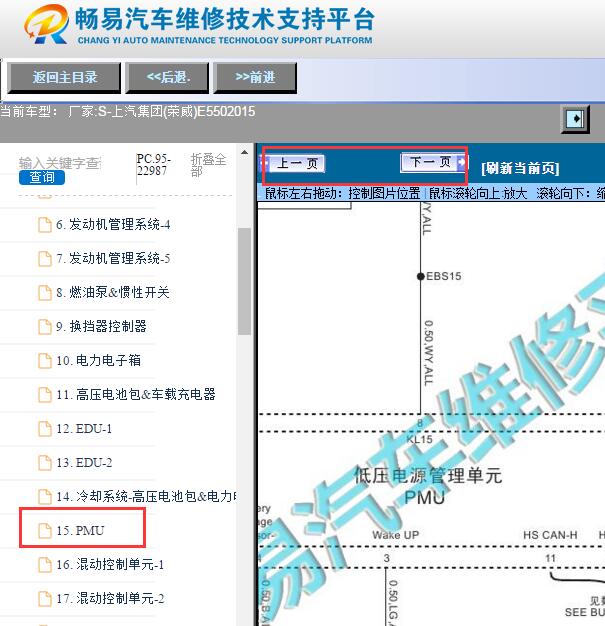Click document icon beside EDU-1
605x626 pixels.
coord(45,429)
